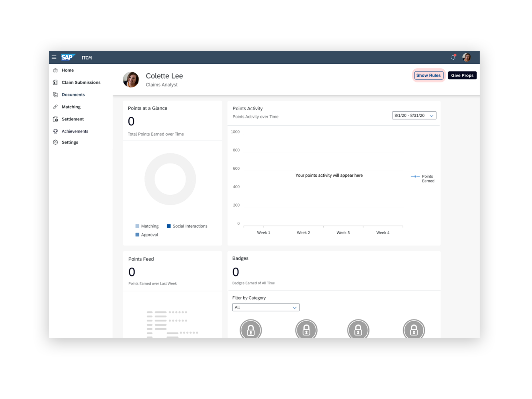Click the Achievements trophy icon
532x399 pixels.
(56, 131)
